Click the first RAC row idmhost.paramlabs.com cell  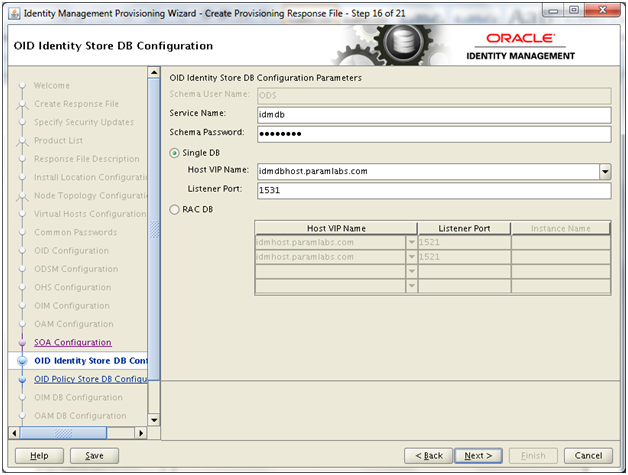click(331, 243)
